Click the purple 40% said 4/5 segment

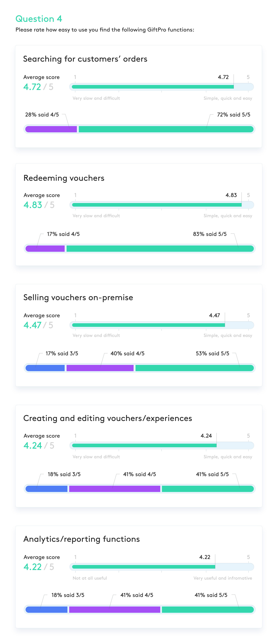100,368
